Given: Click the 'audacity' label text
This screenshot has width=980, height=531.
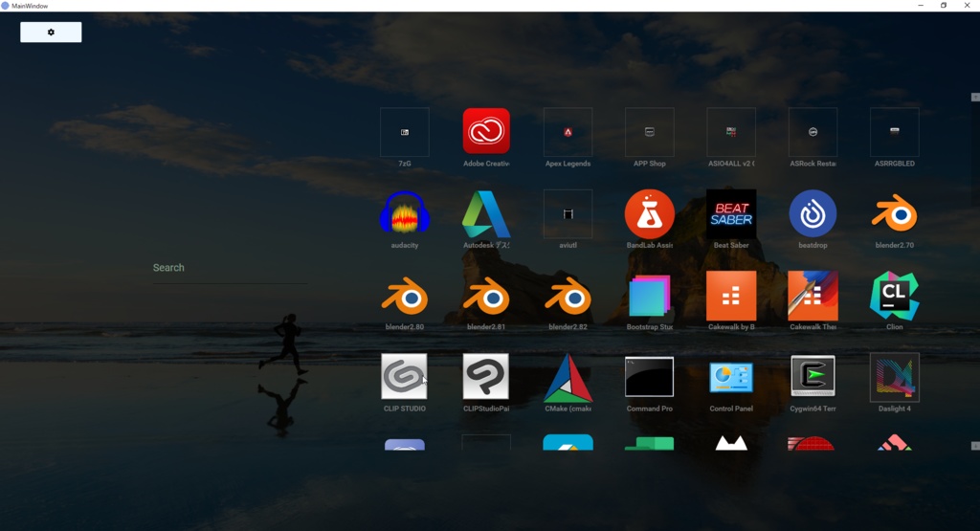Looking at the screenshot, I should coord(405,245).
